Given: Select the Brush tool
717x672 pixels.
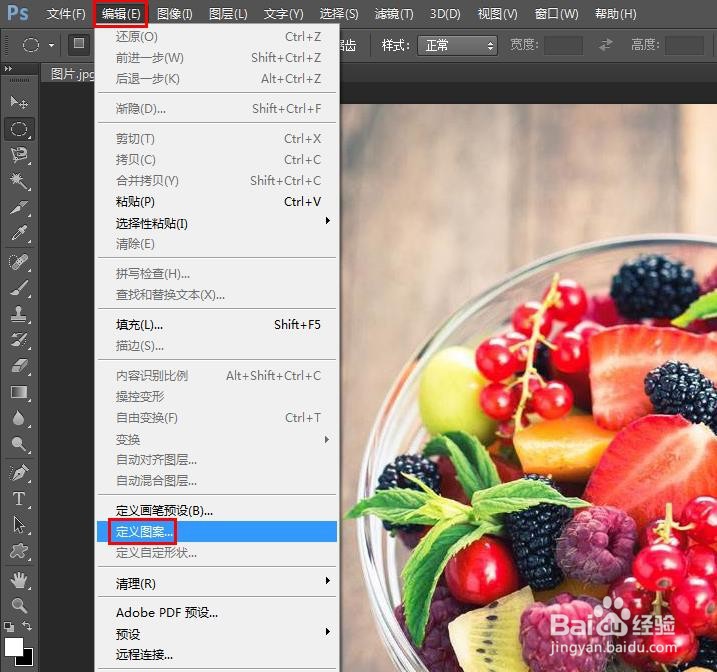Looking at the screenshot, I should point(19,288).
